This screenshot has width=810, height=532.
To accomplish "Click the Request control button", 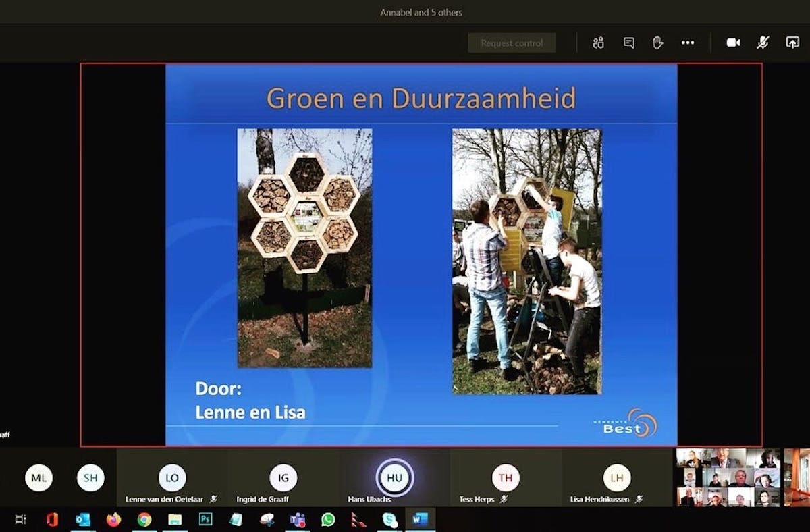I will click(x=512, y=43).
